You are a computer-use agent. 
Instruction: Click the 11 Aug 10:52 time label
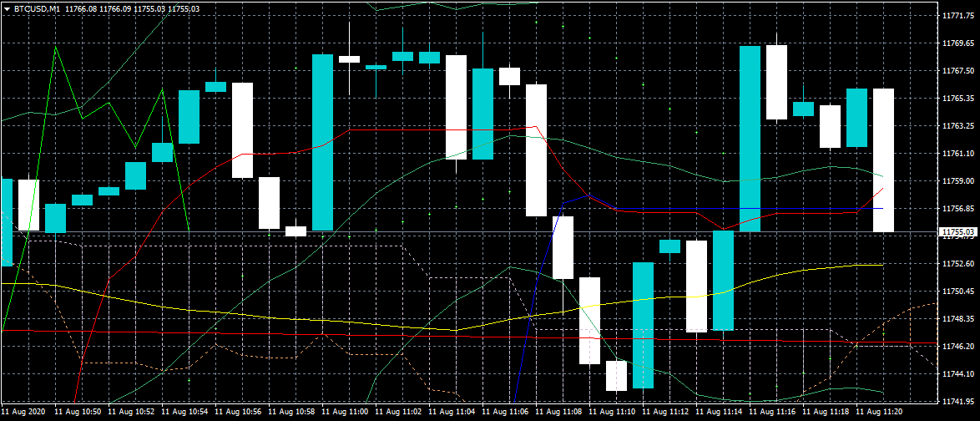point(131,413)
